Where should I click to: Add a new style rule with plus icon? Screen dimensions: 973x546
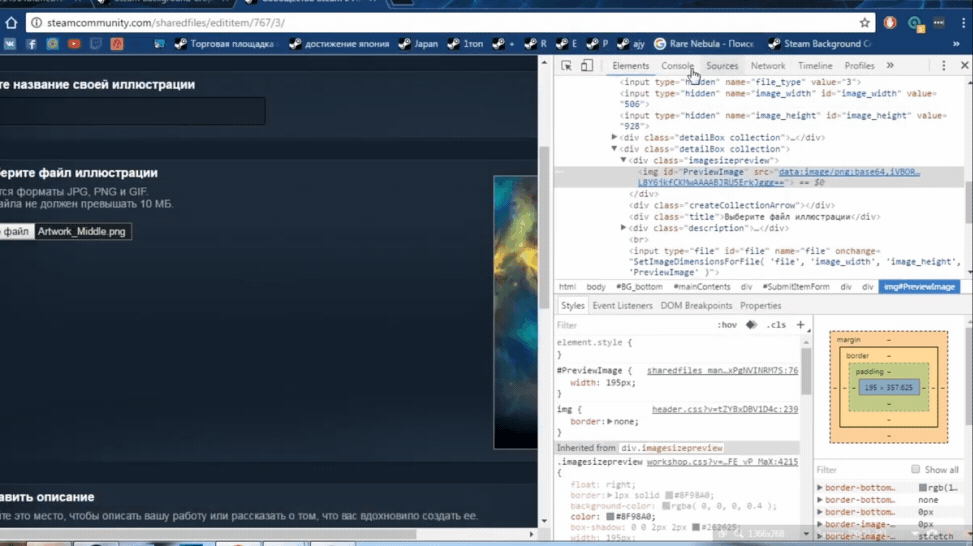click(x=800, y=324)
